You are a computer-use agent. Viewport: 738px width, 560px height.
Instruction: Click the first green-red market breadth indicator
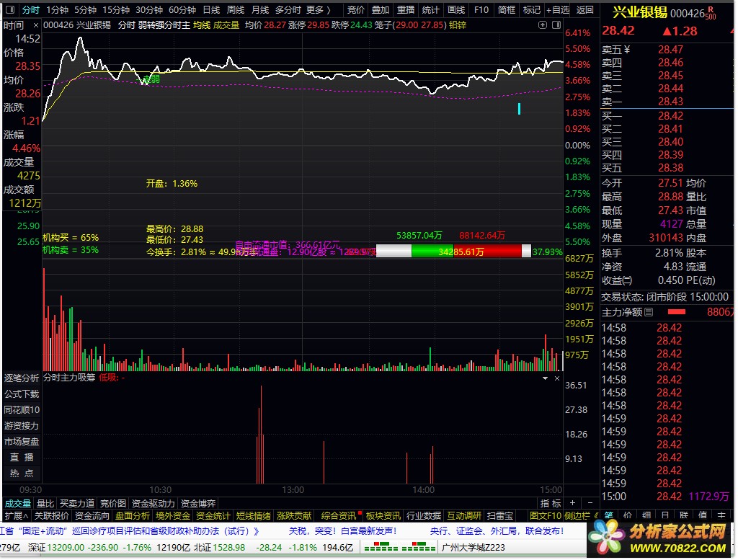(x=381, y=547)
